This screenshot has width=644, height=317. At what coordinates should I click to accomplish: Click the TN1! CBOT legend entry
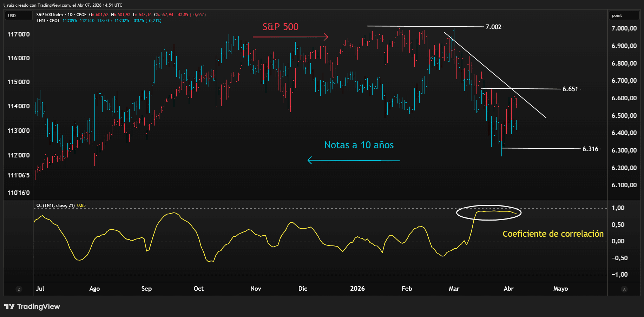47,21
